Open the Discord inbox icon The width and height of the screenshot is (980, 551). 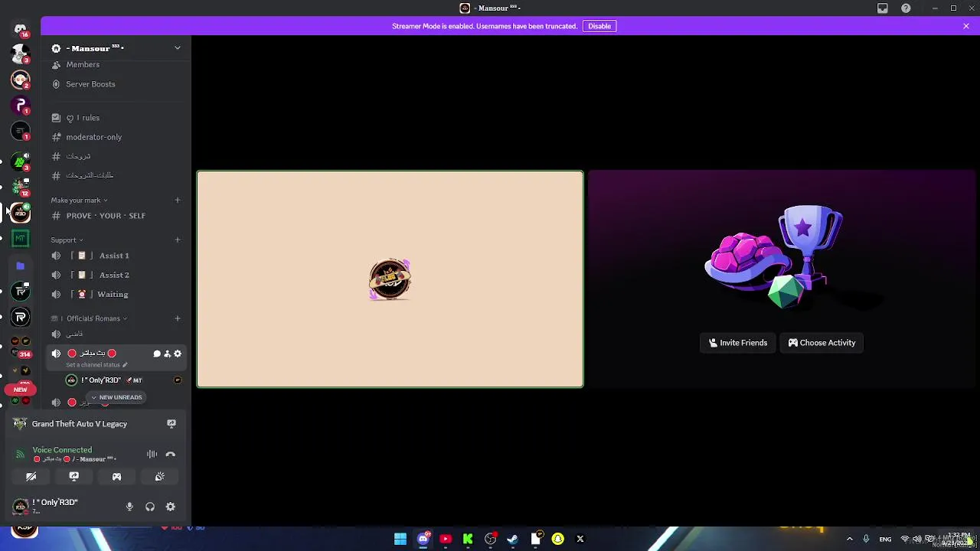point(882,8)
